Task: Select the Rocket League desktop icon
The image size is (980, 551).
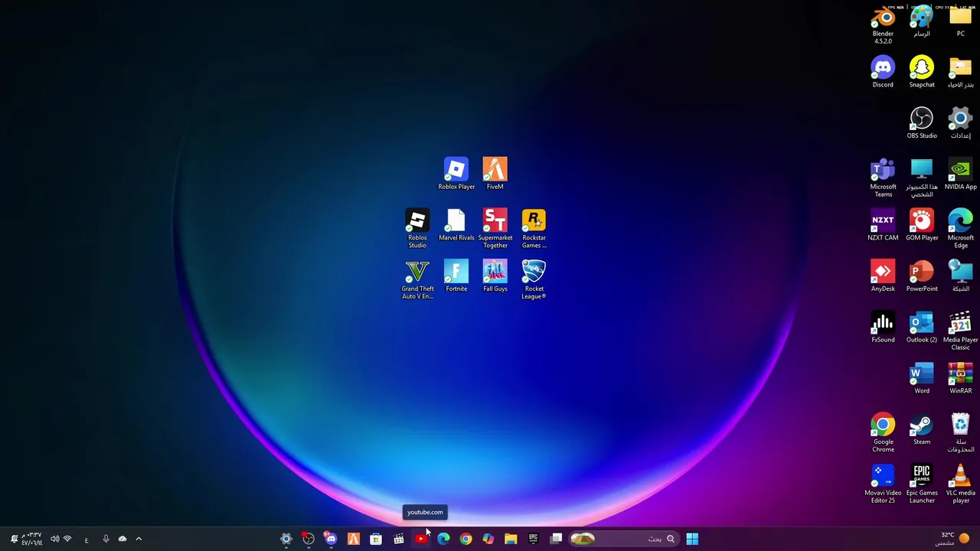Action: pyautogui.click(x=534, y=279)
